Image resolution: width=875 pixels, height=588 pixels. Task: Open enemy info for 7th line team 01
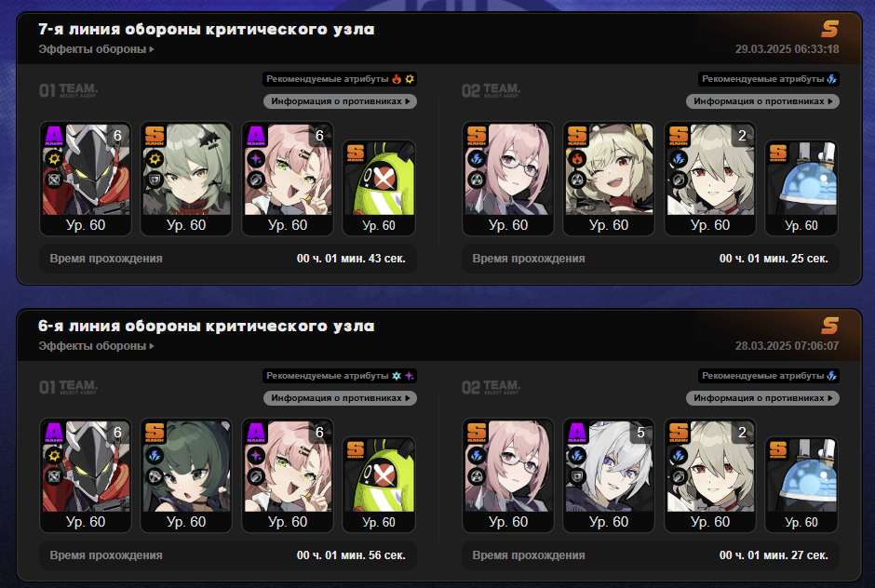click(340, 101)
